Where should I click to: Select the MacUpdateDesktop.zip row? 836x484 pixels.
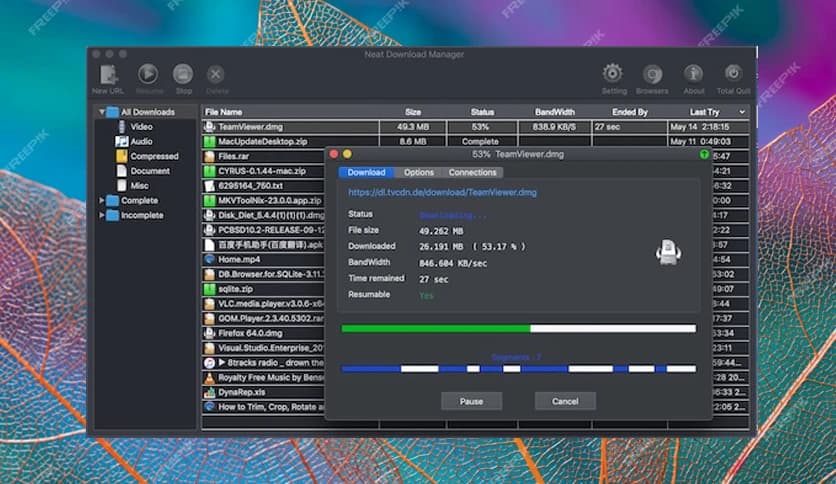475,142
